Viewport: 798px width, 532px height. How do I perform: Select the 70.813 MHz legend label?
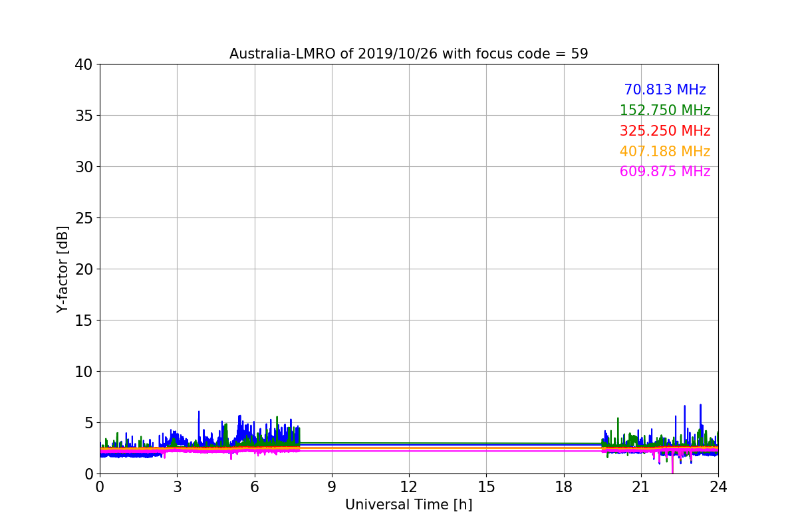665,90
